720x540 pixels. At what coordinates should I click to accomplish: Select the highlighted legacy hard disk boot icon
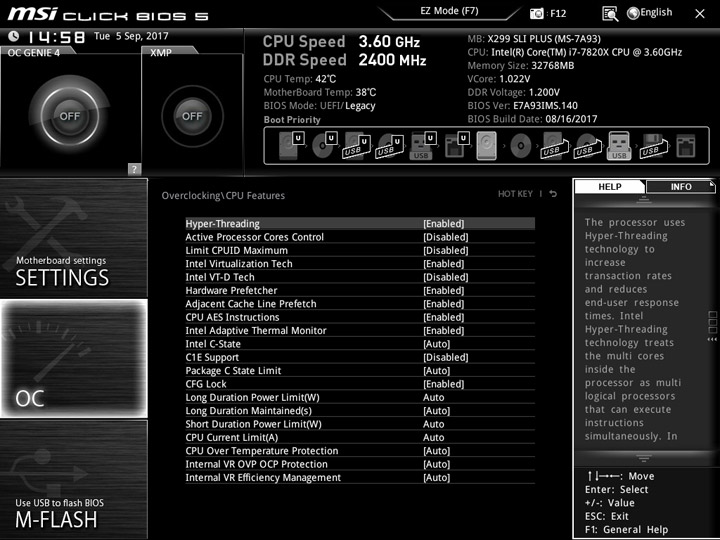pyautogui.click(x=487, y=146)
